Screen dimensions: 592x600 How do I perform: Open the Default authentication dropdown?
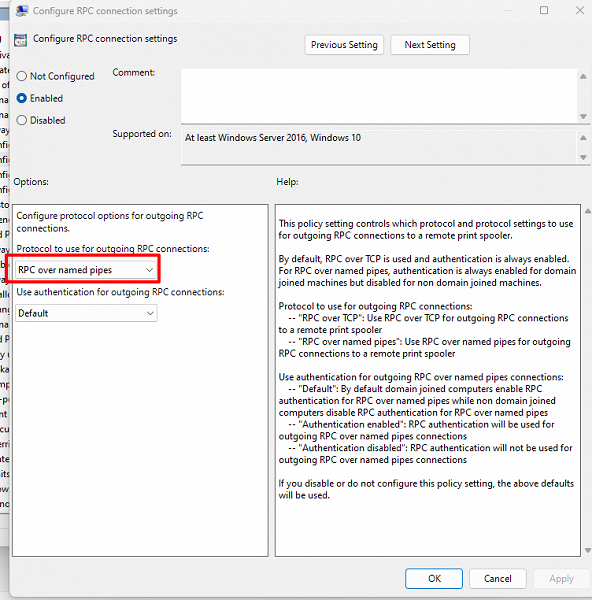pyautogui.click(x=86, y=313)
